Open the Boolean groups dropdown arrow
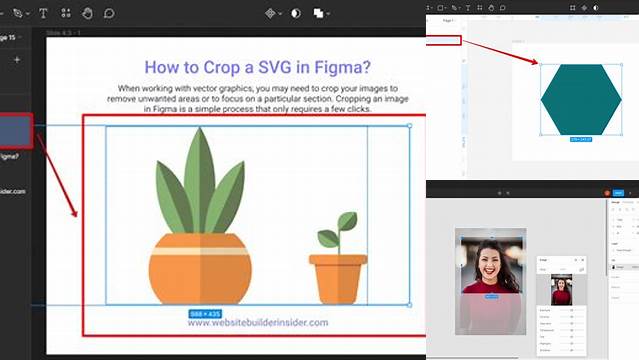 [x=328, y=14]
